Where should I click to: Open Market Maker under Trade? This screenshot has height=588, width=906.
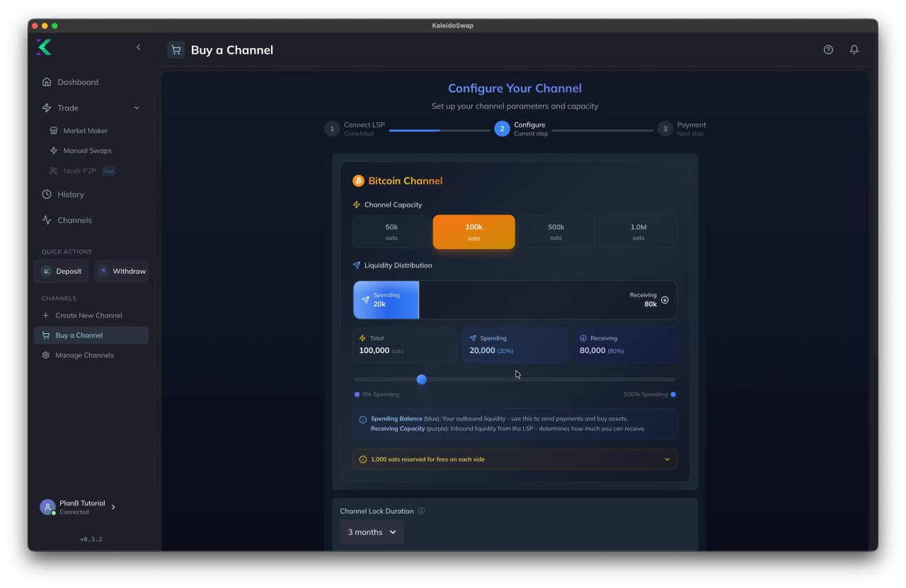(x=85, y=130)
